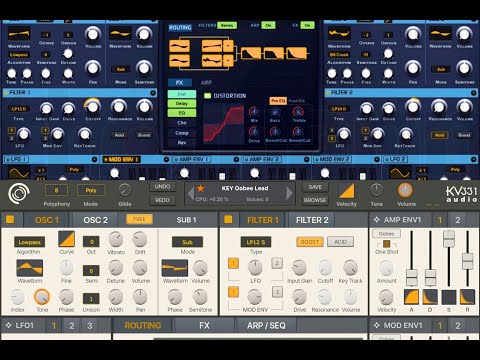Select last effect block in routing chain
The width and height of the screenshot is (480, 360).
[x=296, y=53]
